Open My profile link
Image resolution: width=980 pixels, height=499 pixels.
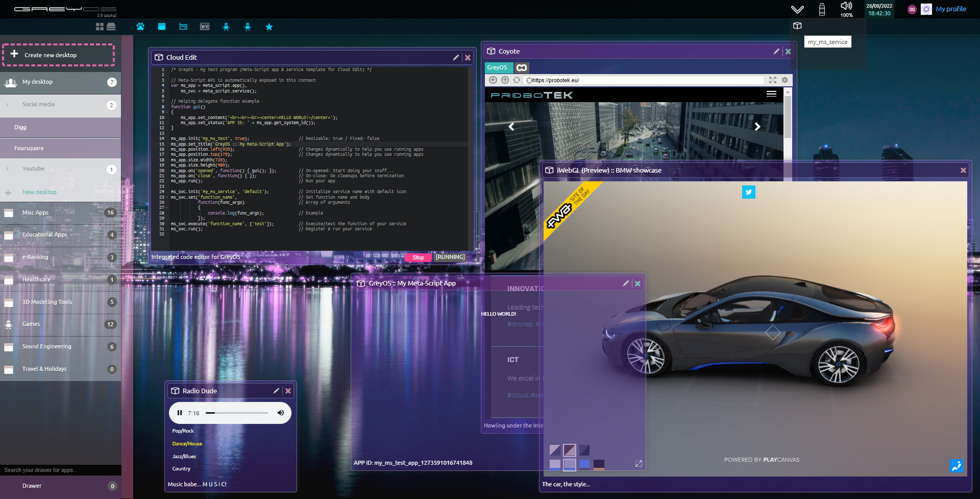pos(950,9)
